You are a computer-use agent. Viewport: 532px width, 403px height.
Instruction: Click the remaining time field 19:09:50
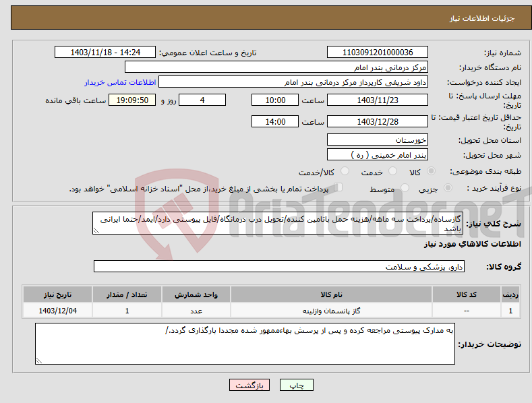(132, 100)
